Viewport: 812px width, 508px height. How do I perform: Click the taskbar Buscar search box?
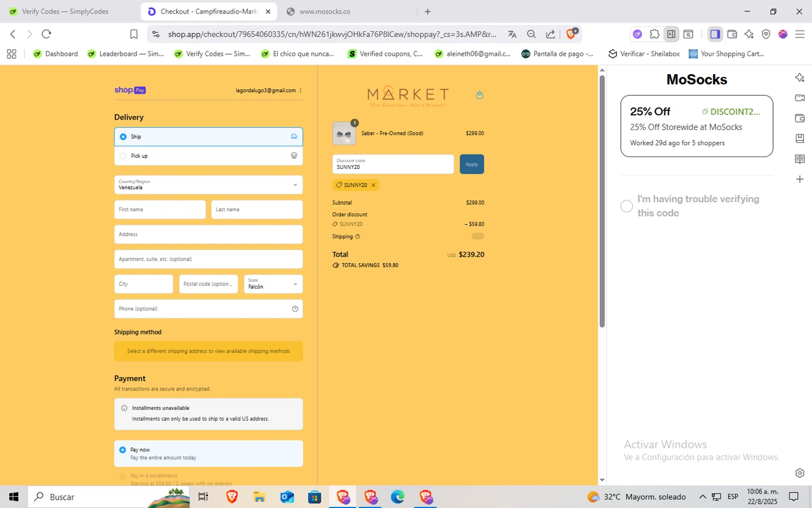tap(108, 497)
